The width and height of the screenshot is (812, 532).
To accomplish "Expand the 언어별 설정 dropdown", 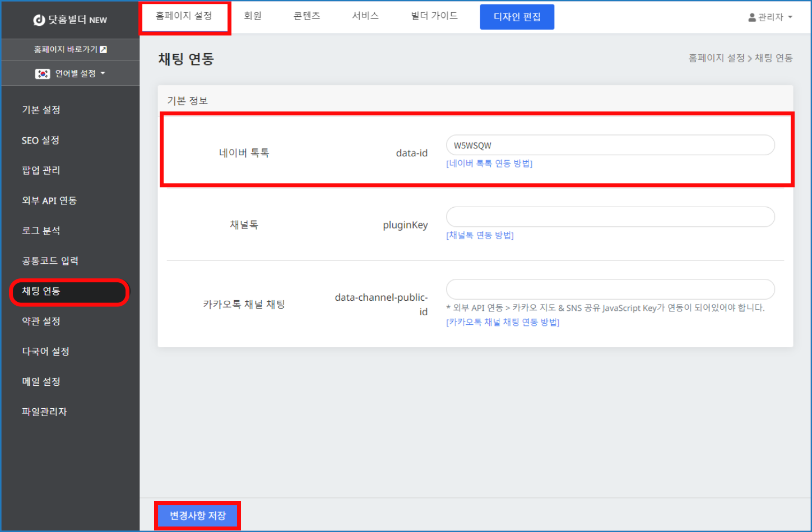I will point(103,73).
